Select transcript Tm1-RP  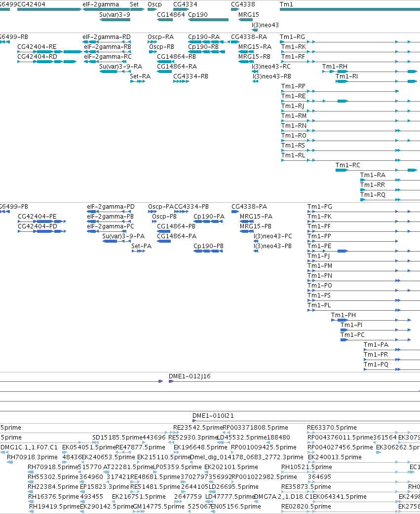coord(340,91)
